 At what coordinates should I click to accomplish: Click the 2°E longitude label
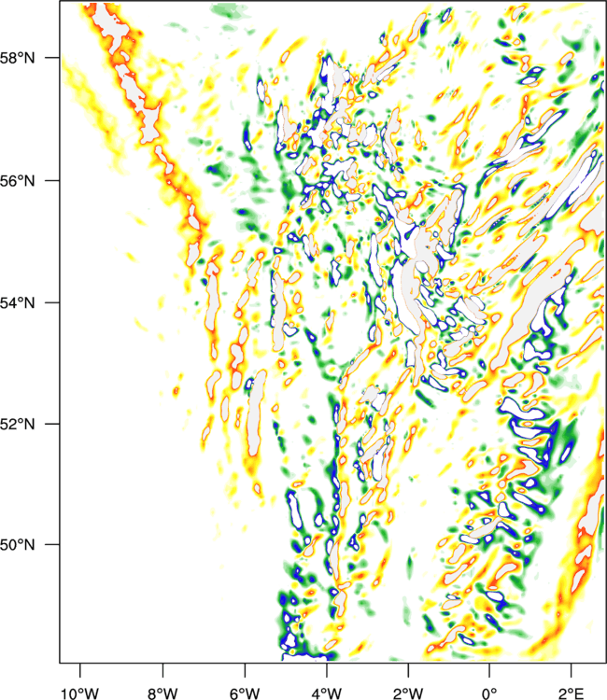(572, 693)
